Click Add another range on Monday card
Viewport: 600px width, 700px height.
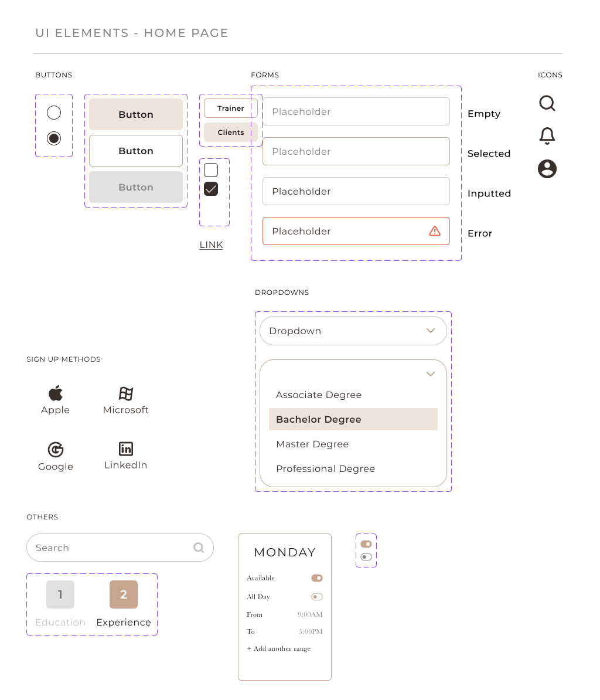(x=278, y=648)
